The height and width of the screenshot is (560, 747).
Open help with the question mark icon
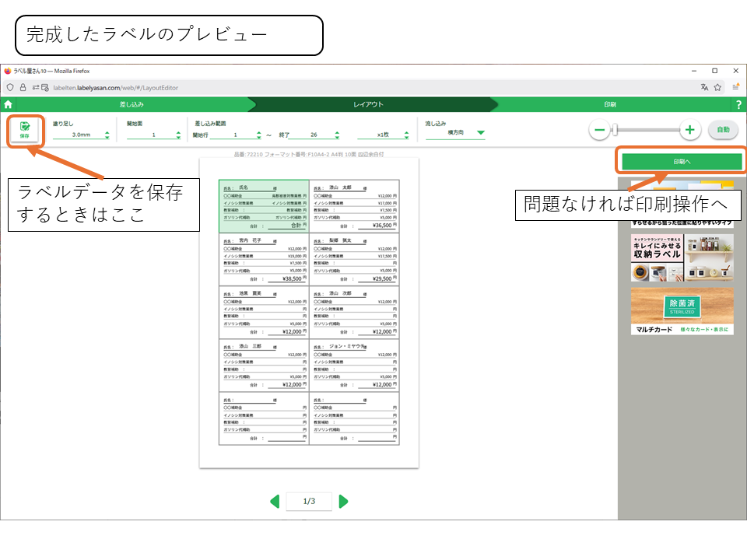[738, 104]
